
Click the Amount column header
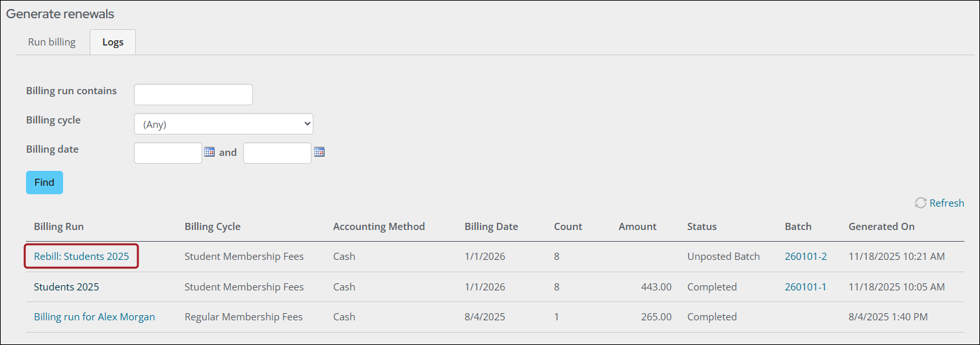tap(637, 227)
